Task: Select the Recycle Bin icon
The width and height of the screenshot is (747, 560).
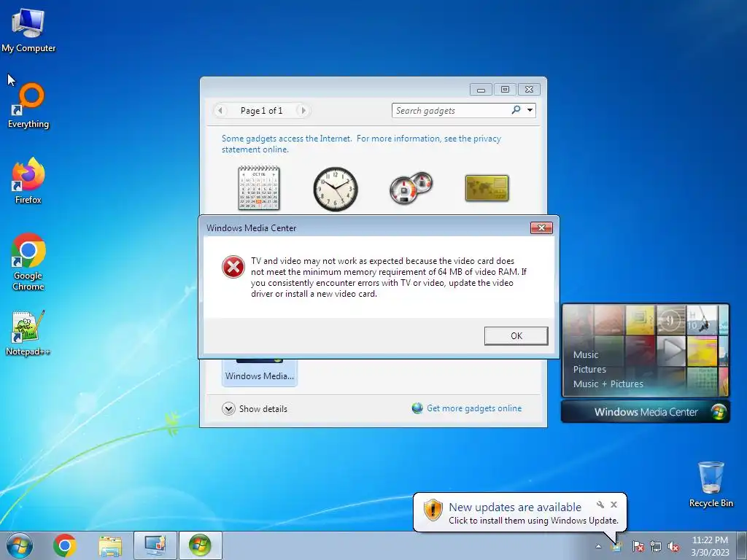Action: (x=711, y=484)
